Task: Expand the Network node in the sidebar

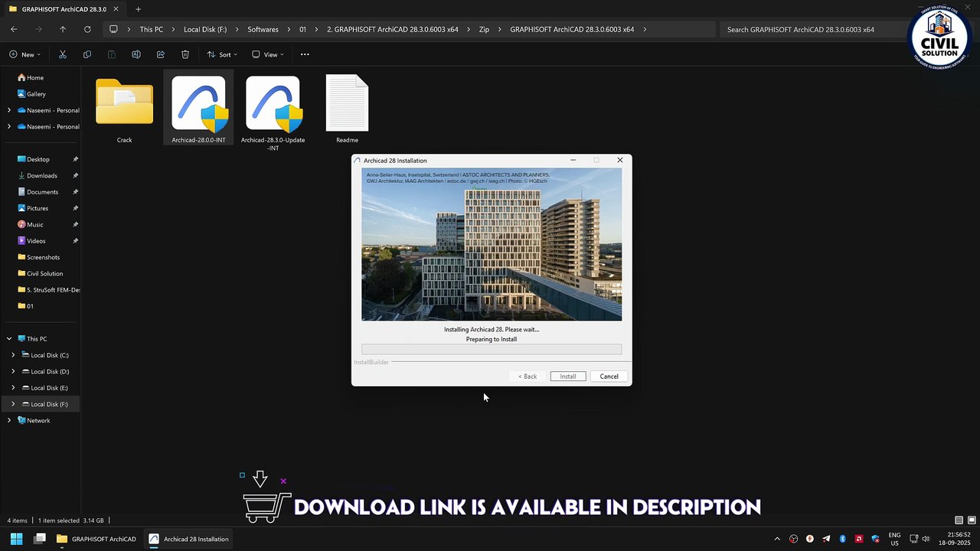Action: (x=9, y=420)
